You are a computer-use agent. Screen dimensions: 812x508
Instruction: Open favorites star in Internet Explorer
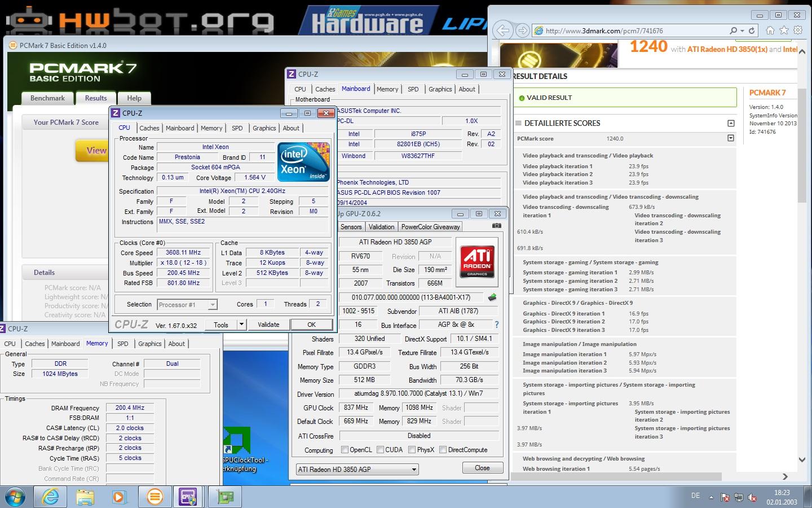(784, 30)
